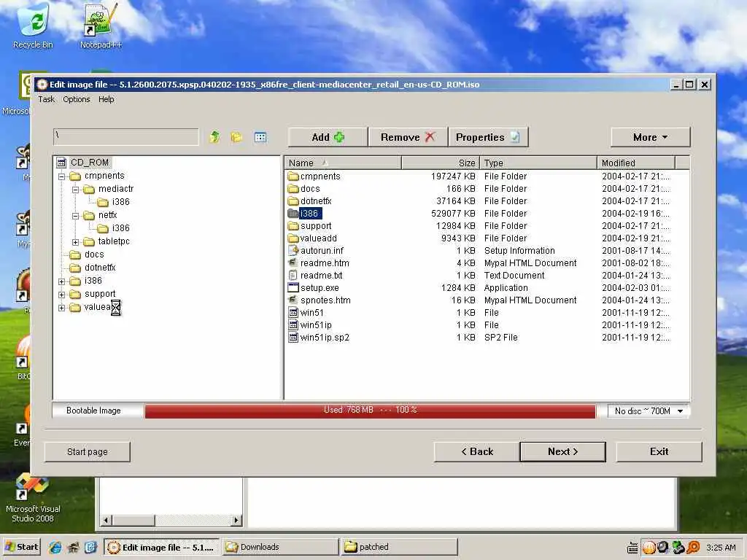Select i386 folder under netfx in tree

pyautogui.click(x=120, y=228)
